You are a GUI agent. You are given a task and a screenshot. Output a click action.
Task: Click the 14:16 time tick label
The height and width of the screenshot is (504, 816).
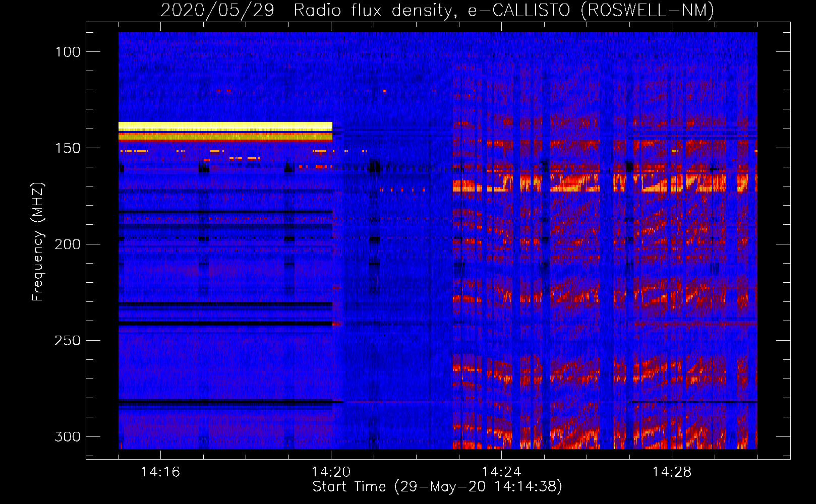pyautogui.click(x=160, y=472)
